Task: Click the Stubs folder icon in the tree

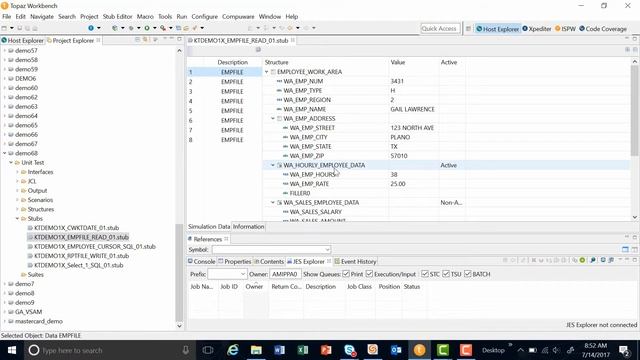Action: [23, 219]
